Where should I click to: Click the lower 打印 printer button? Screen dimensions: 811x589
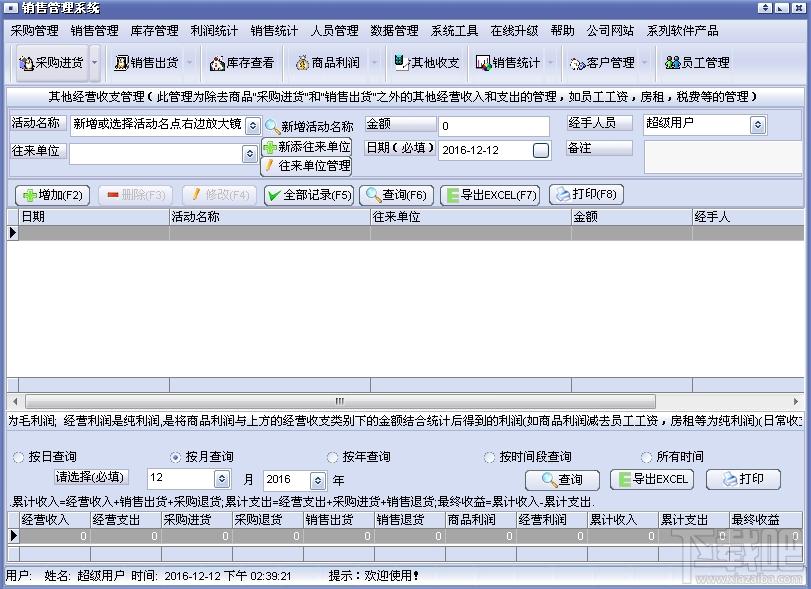tap(743, 479)
